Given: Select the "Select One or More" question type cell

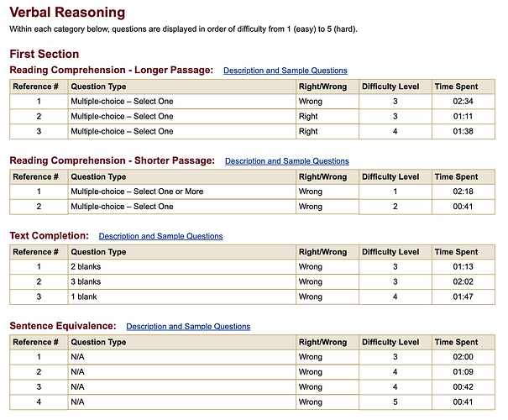Looking at the screenshot, I should pos(137,192).
